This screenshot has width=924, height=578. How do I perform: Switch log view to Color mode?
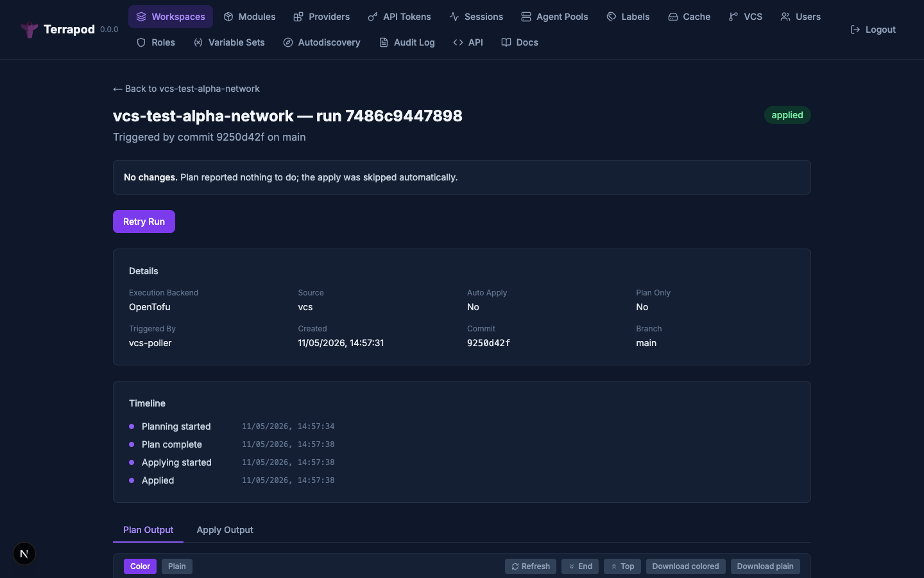[140, 566]
